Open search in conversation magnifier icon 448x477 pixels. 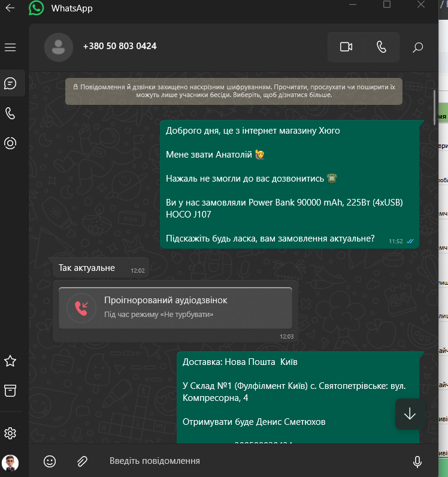tap(417, 47)
